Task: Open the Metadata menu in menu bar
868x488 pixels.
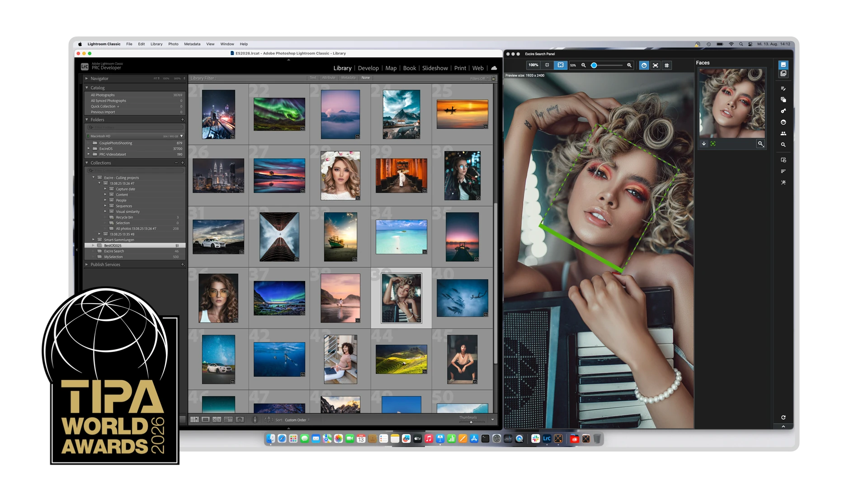Action: (x=192, y=44)
